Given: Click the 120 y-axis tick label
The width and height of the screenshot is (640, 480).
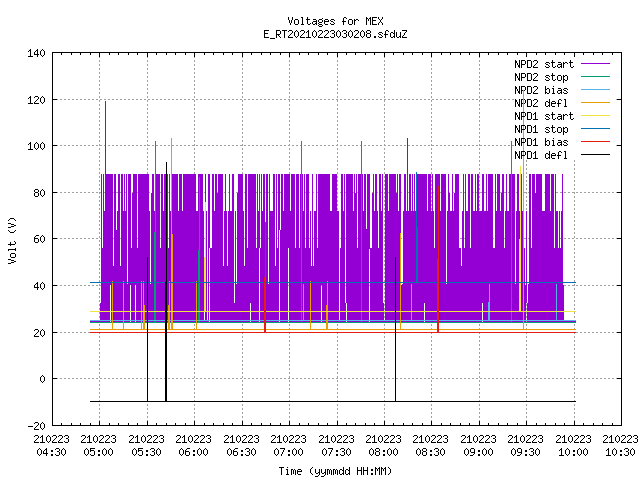Looking at the screenshot, I should coord(36,100).
